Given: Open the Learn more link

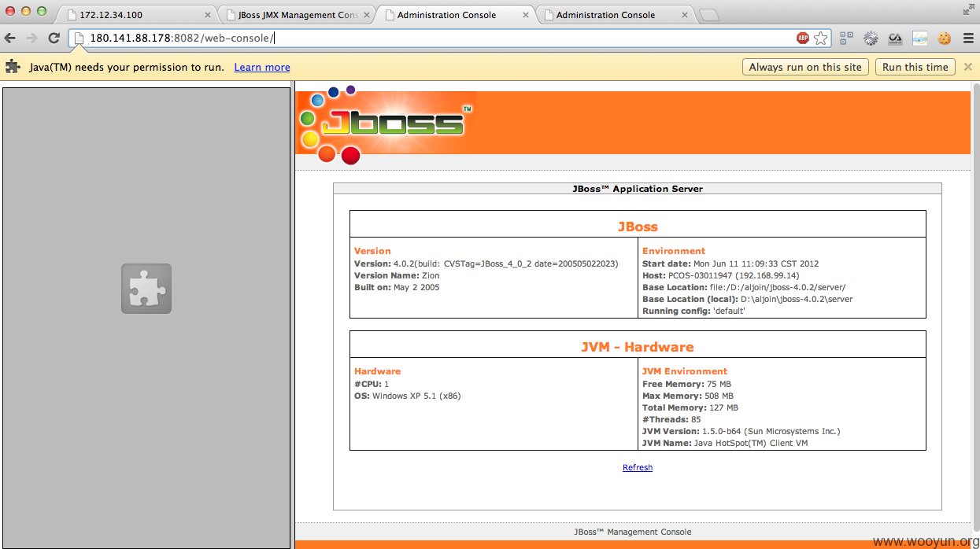Looking at the screenshot, I should [262, 68].
